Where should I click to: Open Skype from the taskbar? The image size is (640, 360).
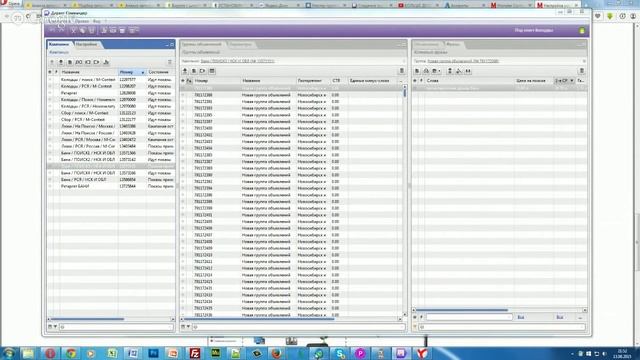[339, 353]
